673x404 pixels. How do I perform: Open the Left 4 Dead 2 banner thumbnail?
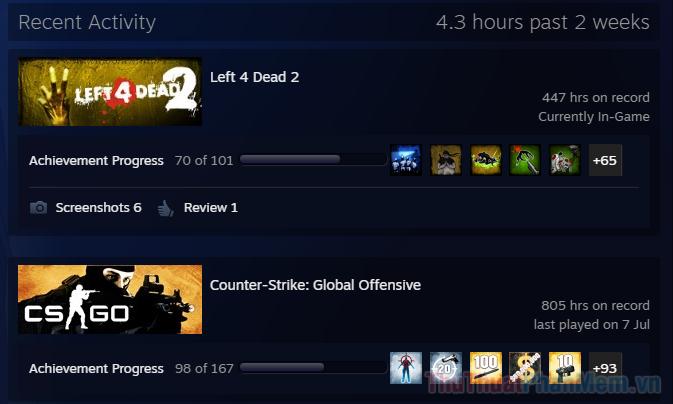(110, 91)
